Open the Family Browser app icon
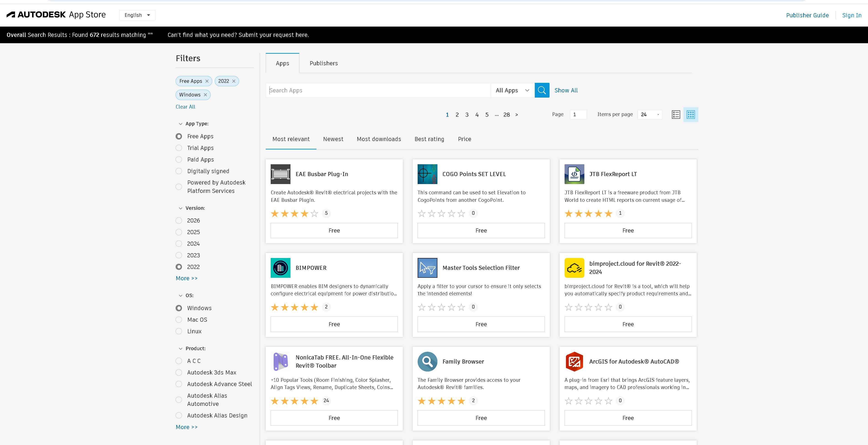This screenshot has width=868, height=445. (x=427, y=362)
